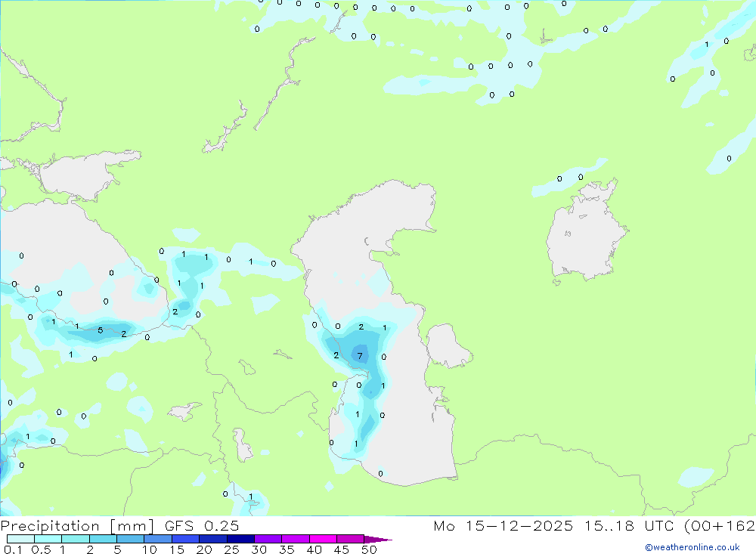Click the '15' legend scale label
This screenshot has height=554, width=756.
[x=177, y=549]
